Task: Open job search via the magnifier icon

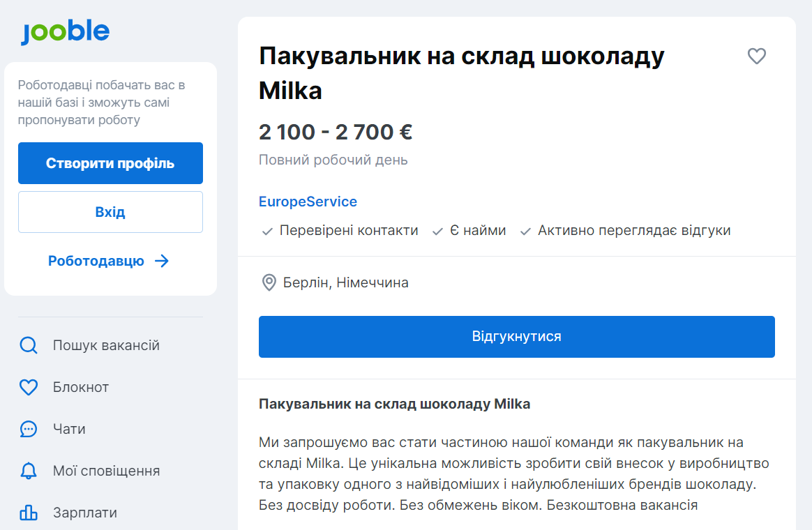Action: [28, 345]
